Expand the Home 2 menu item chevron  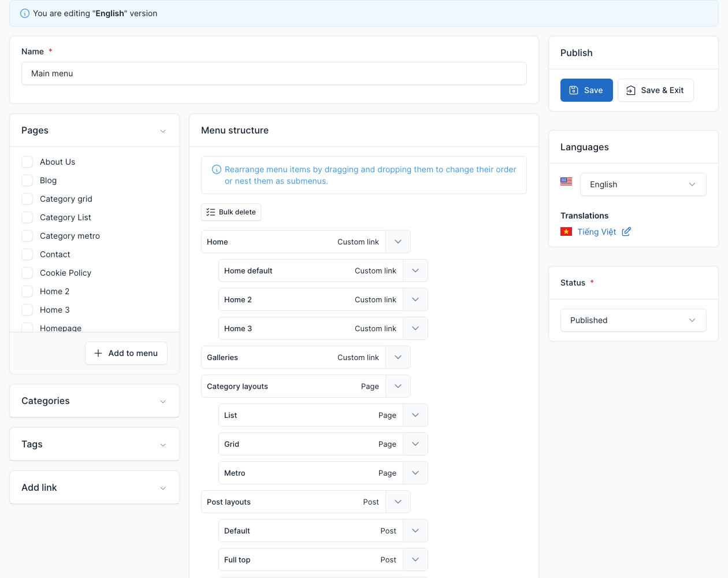click(x=415, y=299)
